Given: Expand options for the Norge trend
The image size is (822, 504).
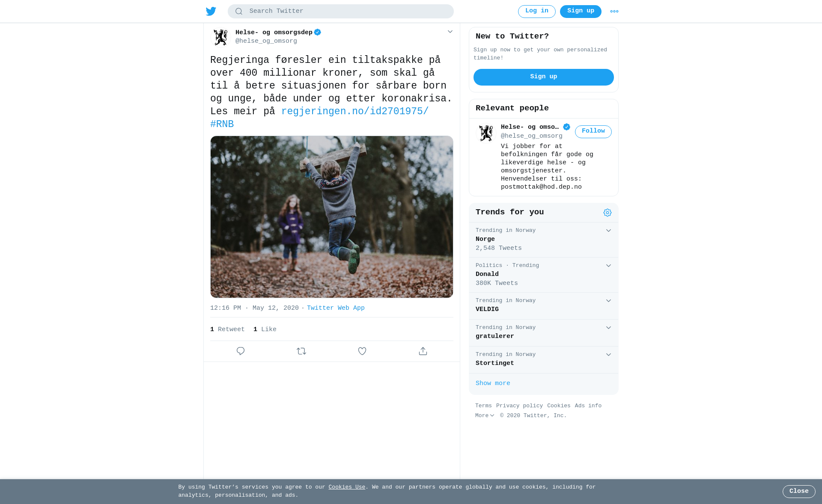Looking at the screenshot, I should click(x=608, y=231).
